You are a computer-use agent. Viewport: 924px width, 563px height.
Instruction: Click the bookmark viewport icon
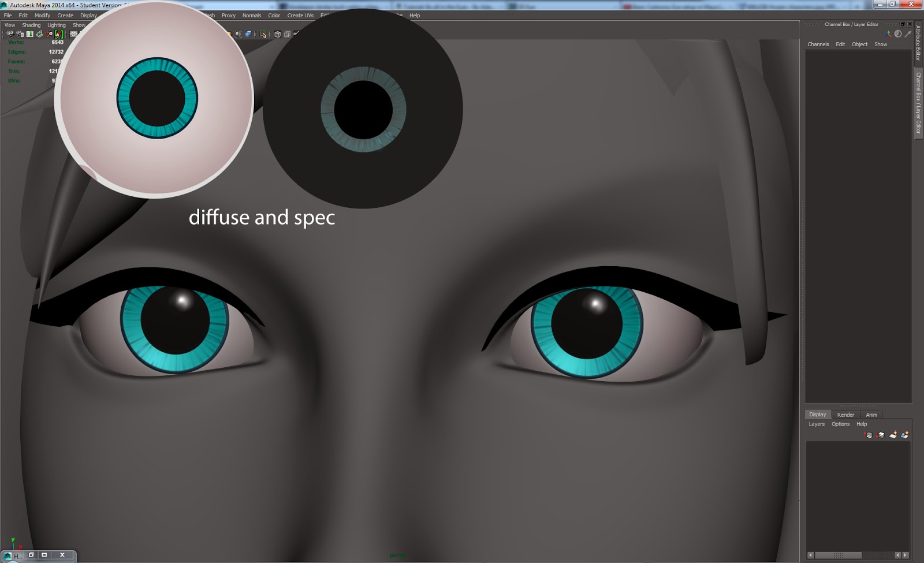point(29,34)
